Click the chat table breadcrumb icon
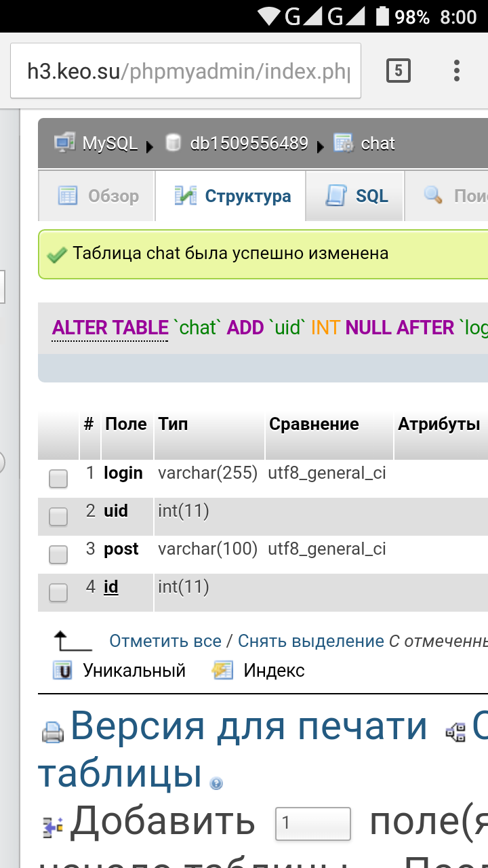The height and width of the screenshot is (868, 488). [344, 143]
